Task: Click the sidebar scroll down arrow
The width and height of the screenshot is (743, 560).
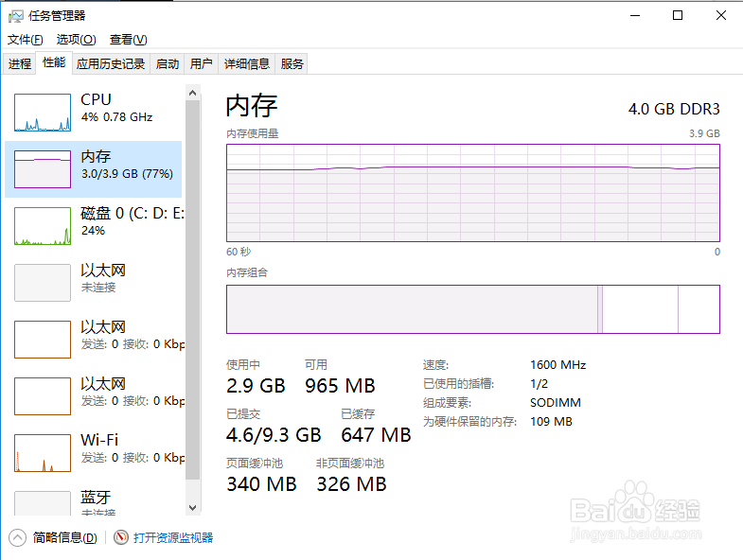Action: (x=192, y=507)
